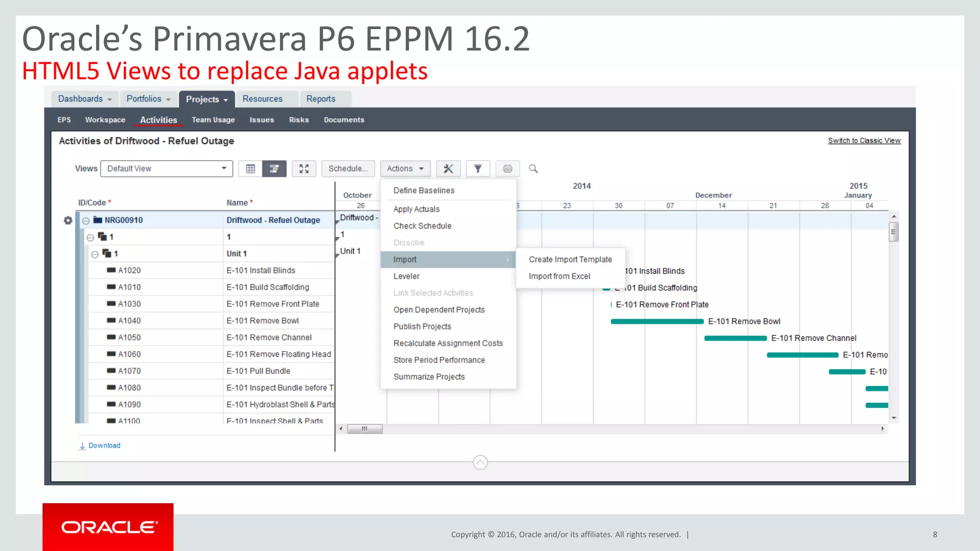This screenshot has width=980, height=551.
Task: Open the Reports tab
Action: [321, 99]
